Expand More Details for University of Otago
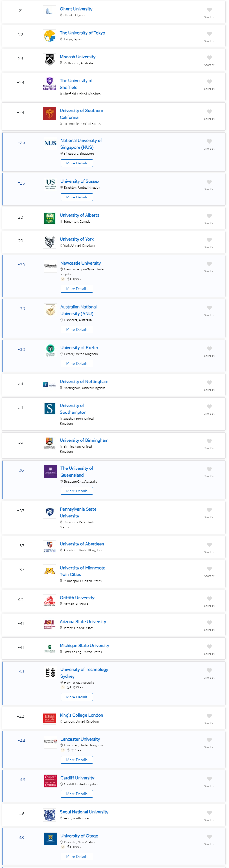229x868 pixels. (77, 856)
